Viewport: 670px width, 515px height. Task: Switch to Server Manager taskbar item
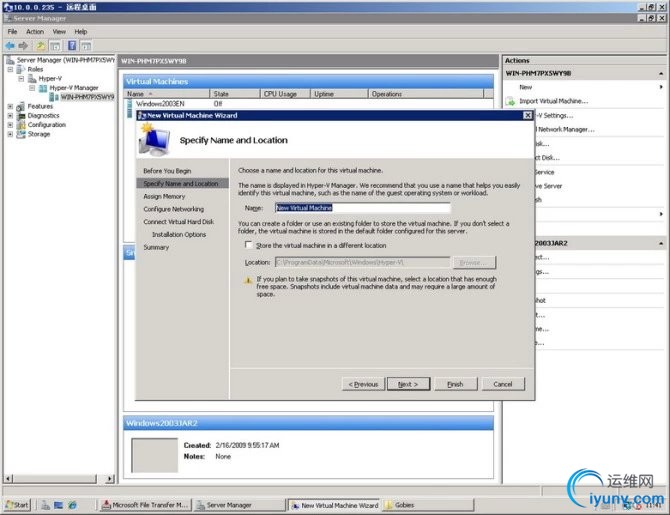pyautogui.click(x=240, y=505)
